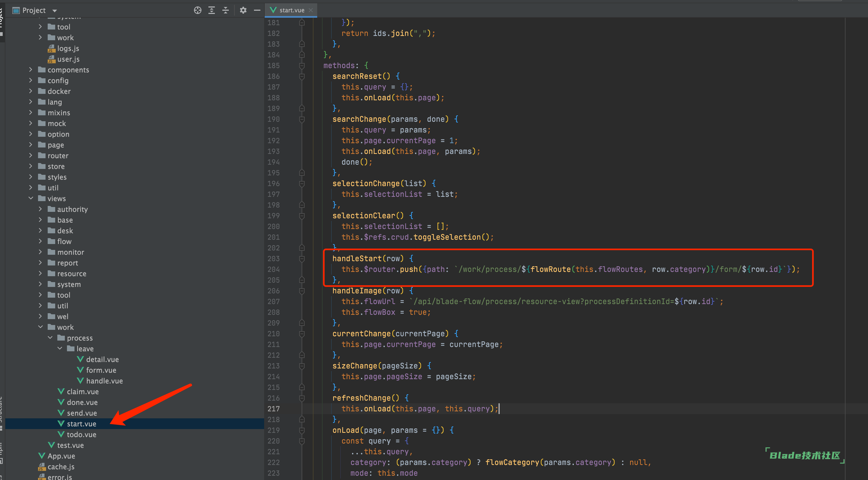Click handleImage method name in editor

tap(357, 291)
